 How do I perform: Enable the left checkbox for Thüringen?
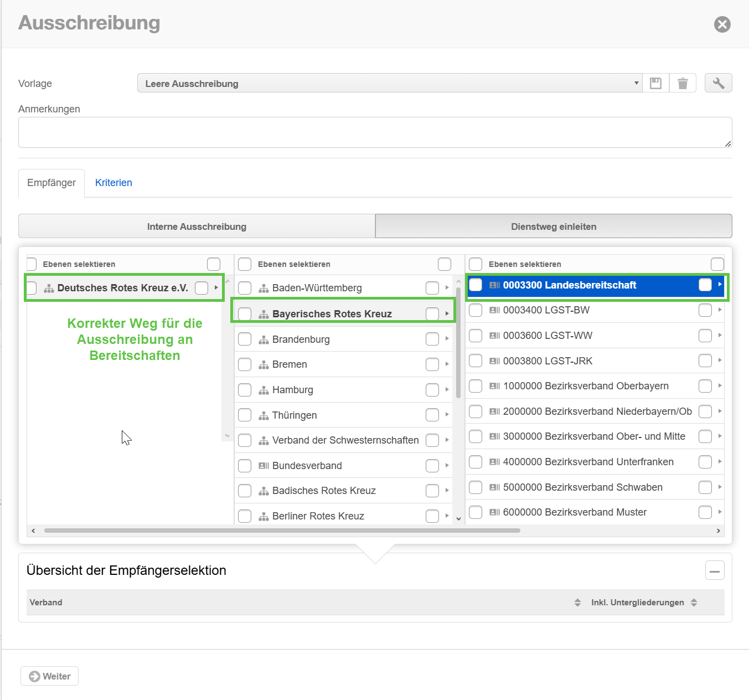[245, 415]
